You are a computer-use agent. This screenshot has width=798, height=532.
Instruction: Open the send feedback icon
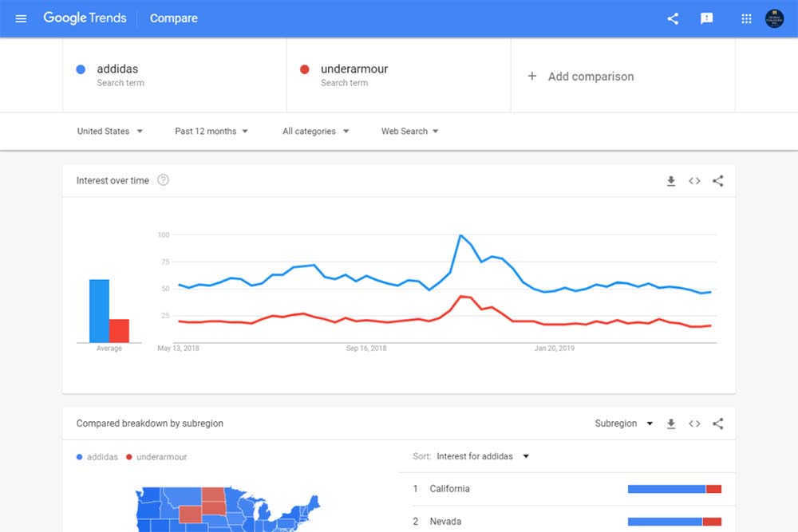pyautogui.click(x=706, y=19)
